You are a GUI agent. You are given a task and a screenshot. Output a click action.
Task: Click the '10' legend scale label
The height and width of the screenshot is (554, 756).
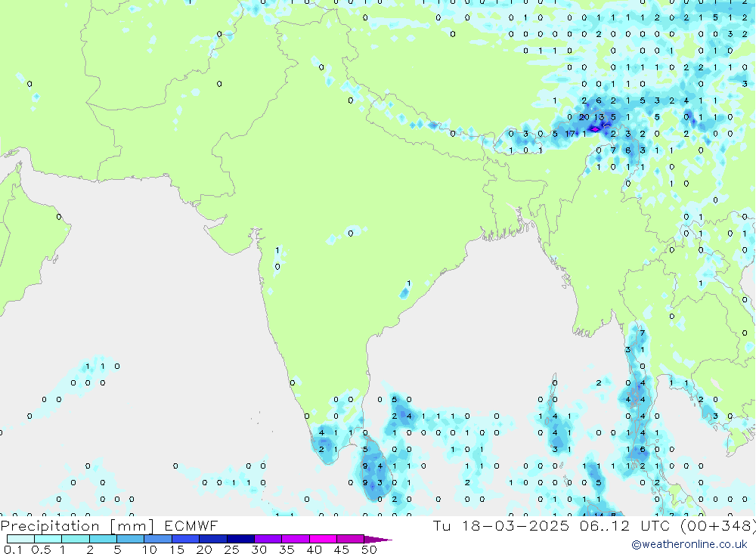tap(149, 549)
